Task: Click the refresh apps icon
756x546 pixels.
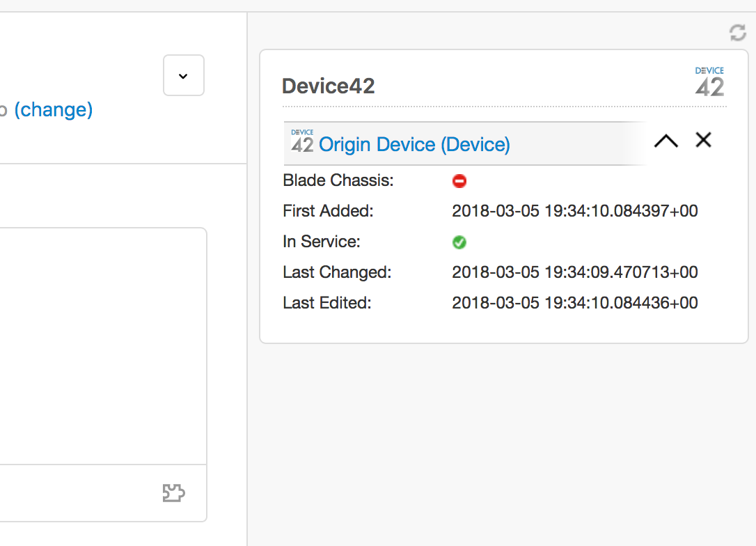Action: point(738,33)
